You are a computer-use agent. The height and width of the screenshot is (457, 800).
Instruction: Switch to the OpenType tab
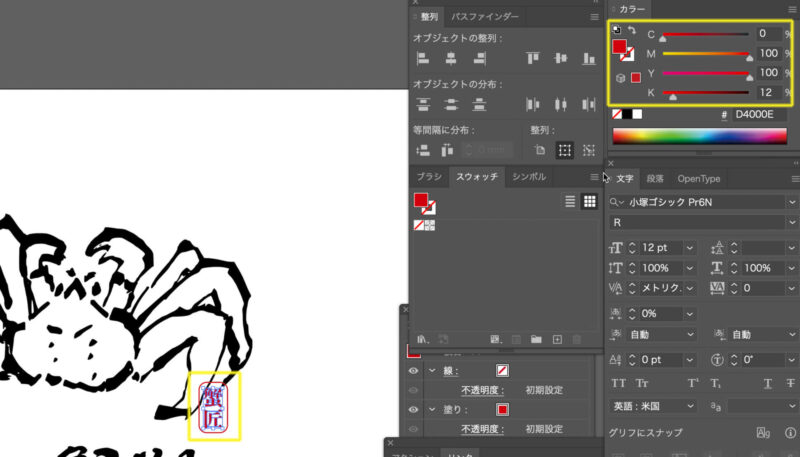click(x=698, y=179)
